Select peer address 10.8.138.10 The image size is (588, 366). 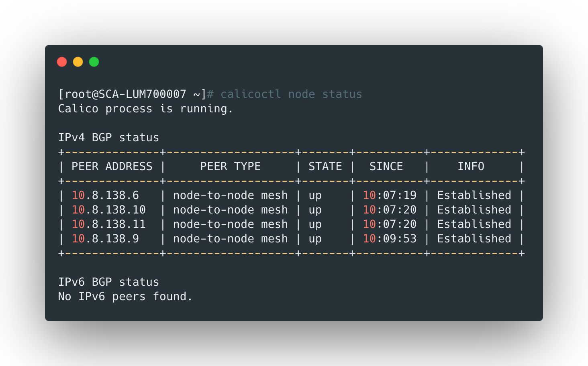(x=108, y=210)
